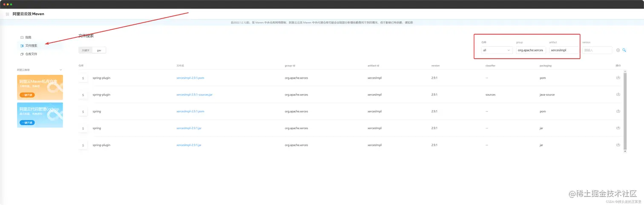The height and width of the screenshot is (205, 644).
Task: Click org.apache.xerces group-id in sources.jar row
Action: coord(296,94)
